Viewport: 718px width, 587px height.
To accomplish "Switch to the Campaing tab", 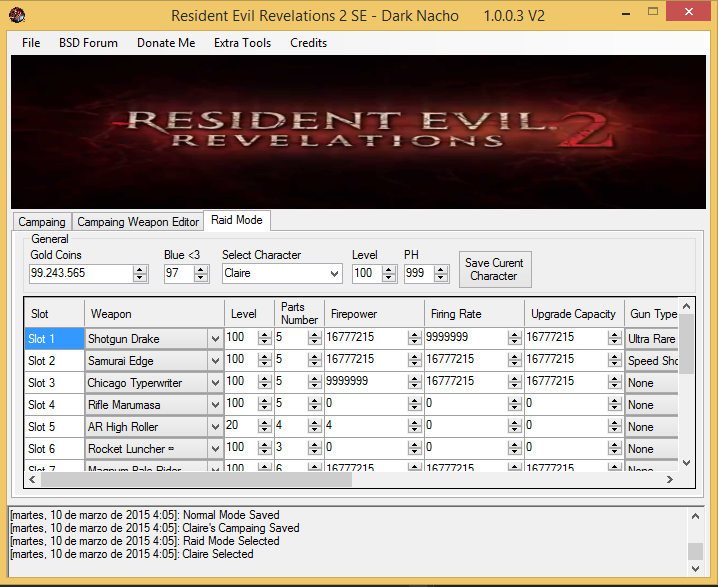I will [42, 222].
